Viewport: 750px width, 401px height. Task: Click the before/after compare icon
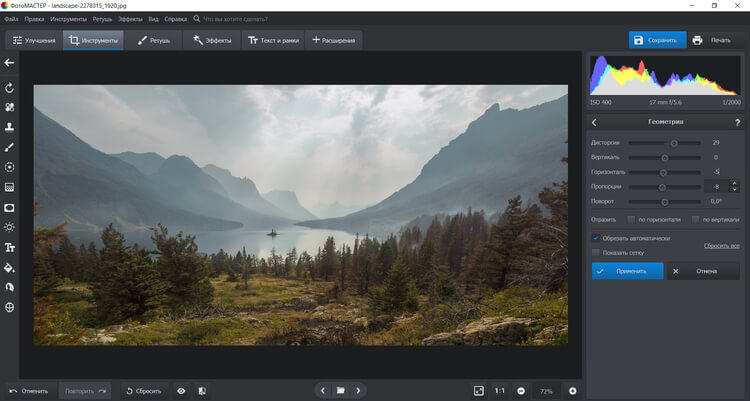[x=202, y=390]
